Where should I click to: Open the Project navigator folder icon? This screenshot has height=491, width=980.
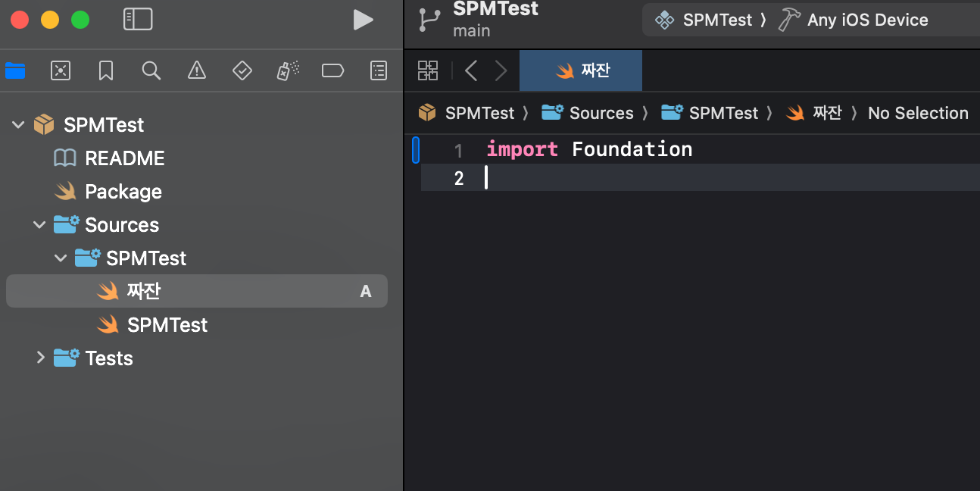click(15, 70)
